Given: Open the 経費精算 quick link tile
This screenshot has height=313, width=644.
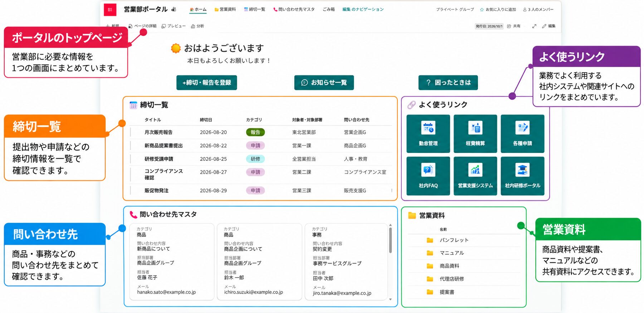Looking at the screenshot, I should 475,134.
